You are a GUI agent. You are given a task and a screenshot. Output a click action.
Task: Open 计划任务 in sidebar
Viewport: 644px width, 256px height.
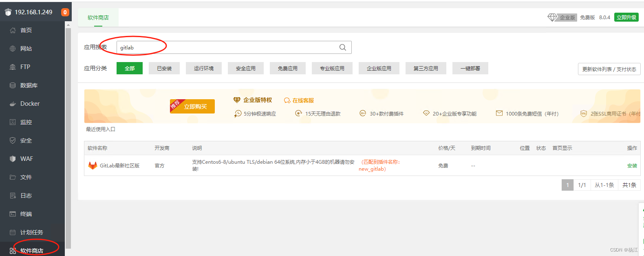click(x=33, y=232)
